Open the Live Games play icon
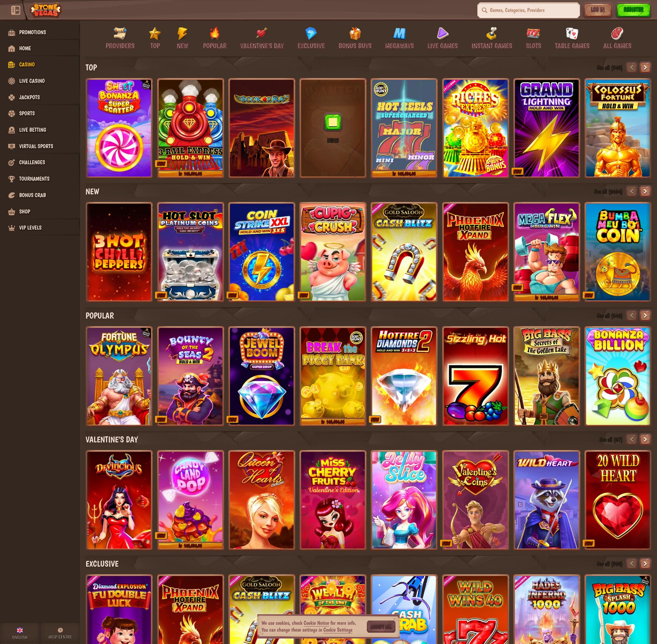Screen dimensions: 657x644 pos(442,34)
